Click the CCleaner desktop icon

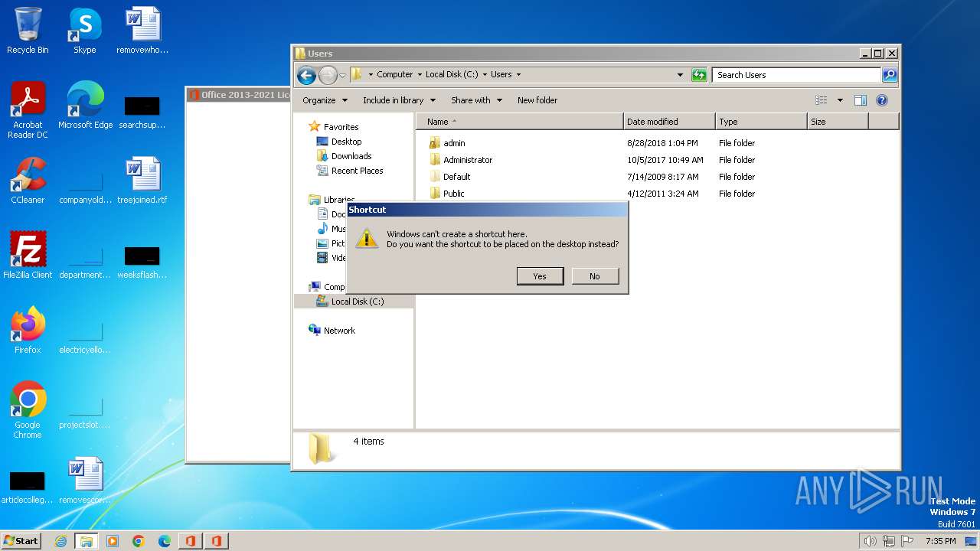[28, 181]
